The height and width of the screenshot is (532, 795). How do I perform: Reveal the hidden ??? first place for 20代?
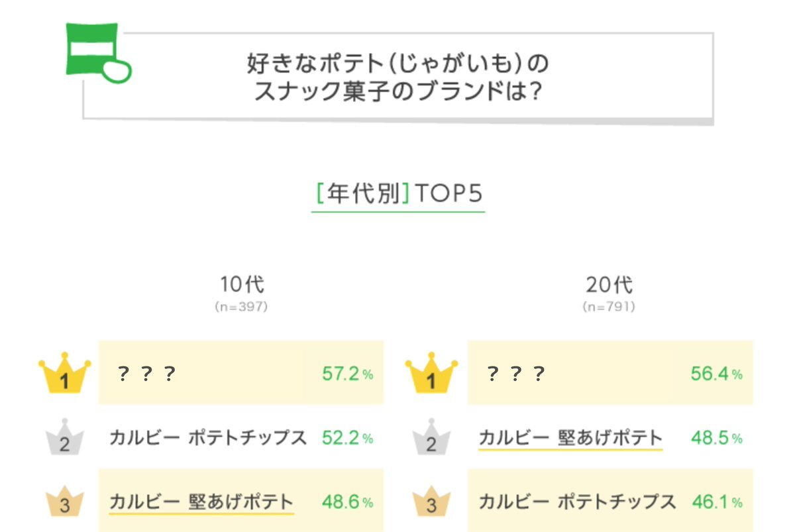coord(515,374)
